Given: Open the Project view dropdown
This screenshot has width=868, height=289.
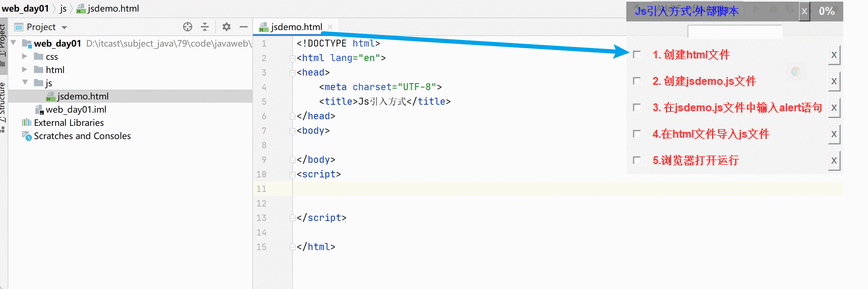Looking at the screenshot, I should click(64, 27).
